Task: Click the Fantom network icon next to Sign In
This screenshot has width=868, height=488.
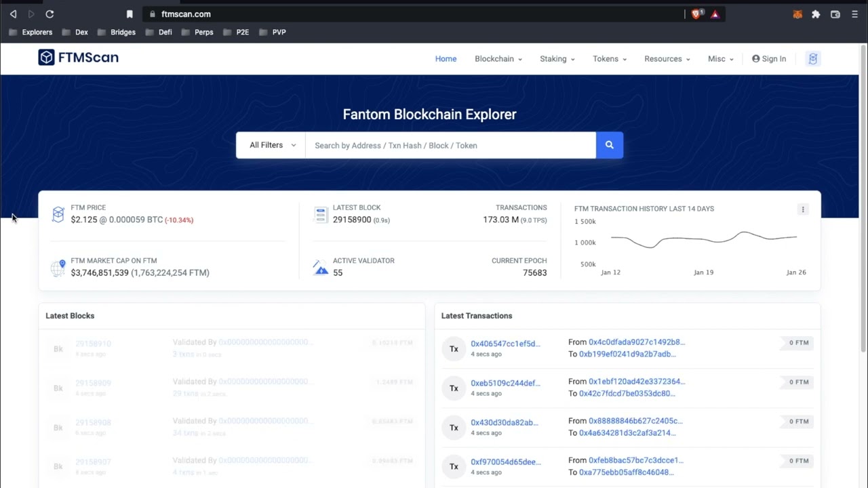Action: point(812,58)
